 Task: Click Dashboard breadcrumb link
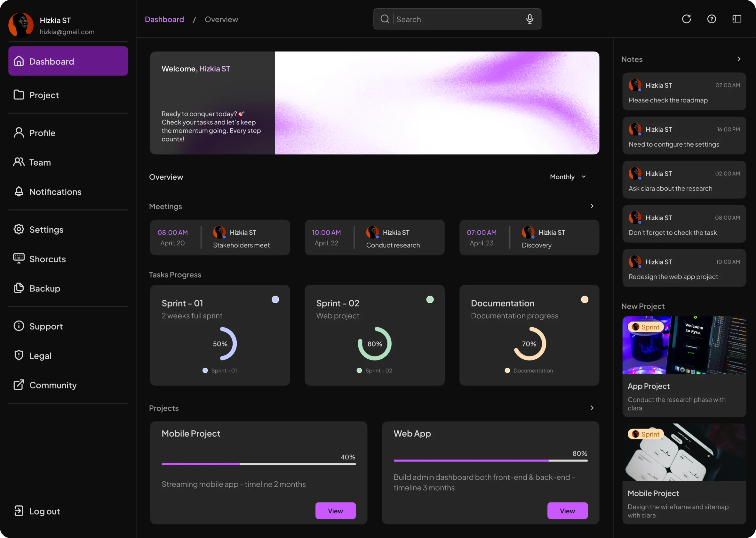164,19
